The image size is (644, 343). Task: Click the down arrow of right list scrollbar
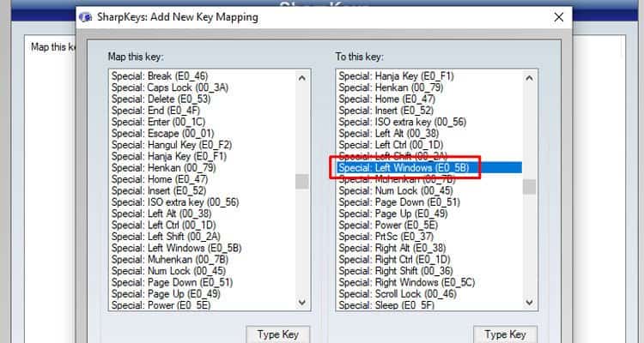(529, 303)
